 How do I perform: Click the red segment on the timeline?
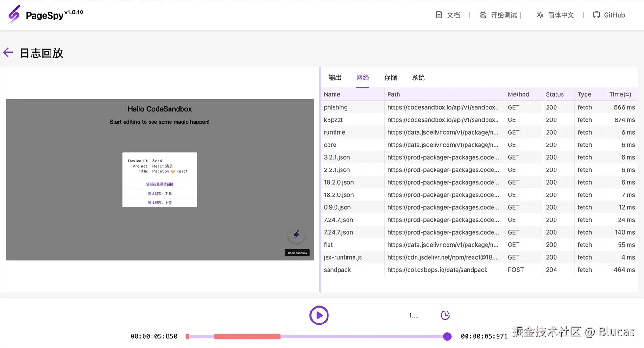(x=247, y=336)
